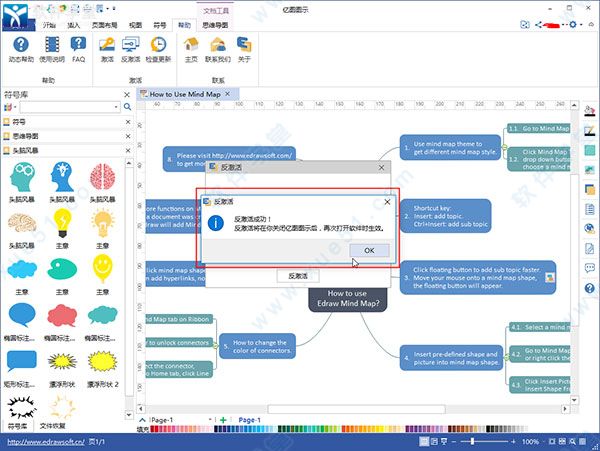
Task: Open the symbol search box dropdown arrow
Action: point(116,107)
